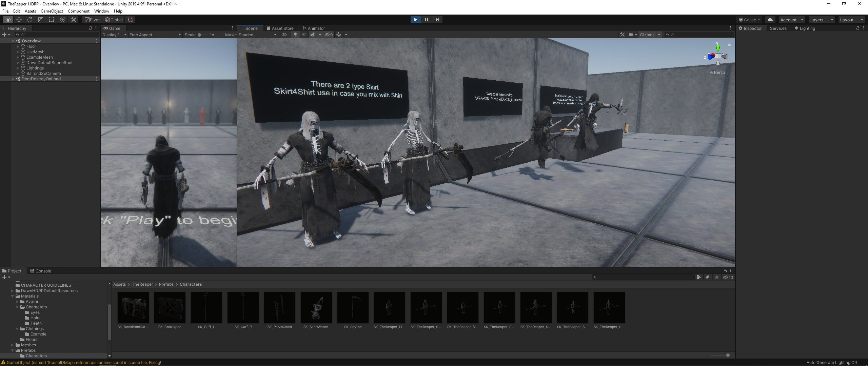
Task: Go to Assets in breadcrumb path
Action: 119,284
